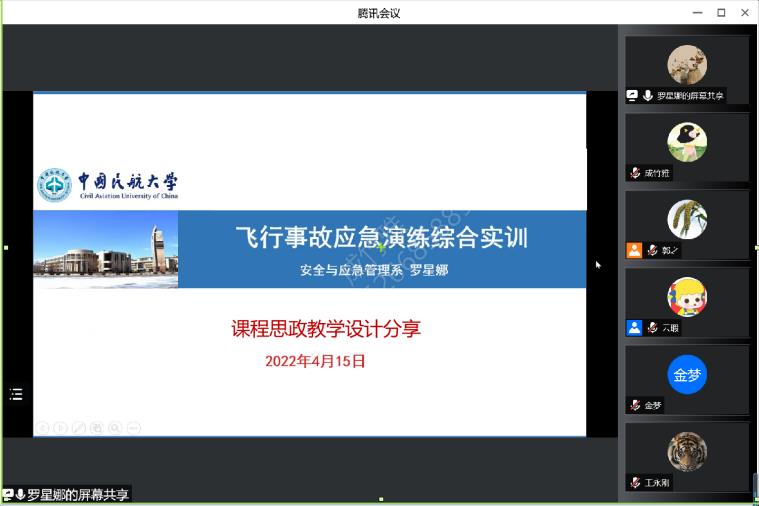Maximize the 腾讯会议 window
Screen dimensions: 759x506
click(721, 13)
